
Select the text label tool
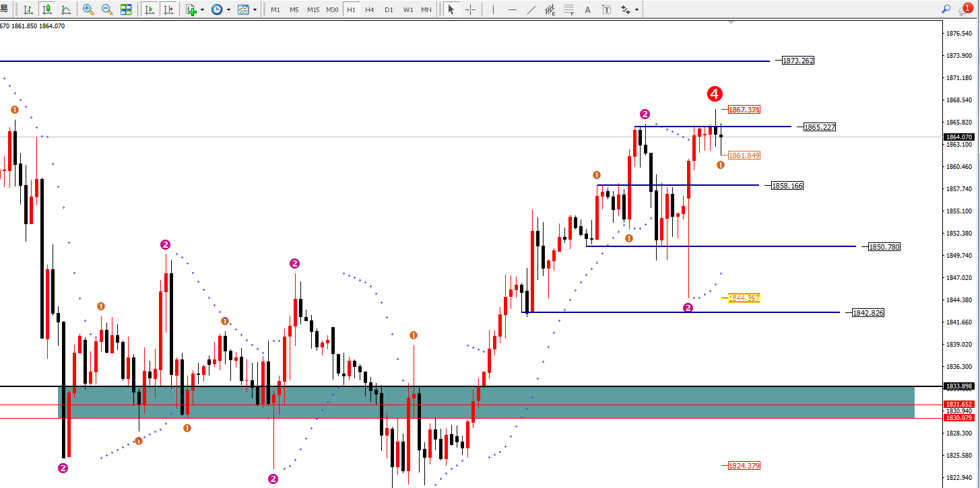tap(607, 9)
